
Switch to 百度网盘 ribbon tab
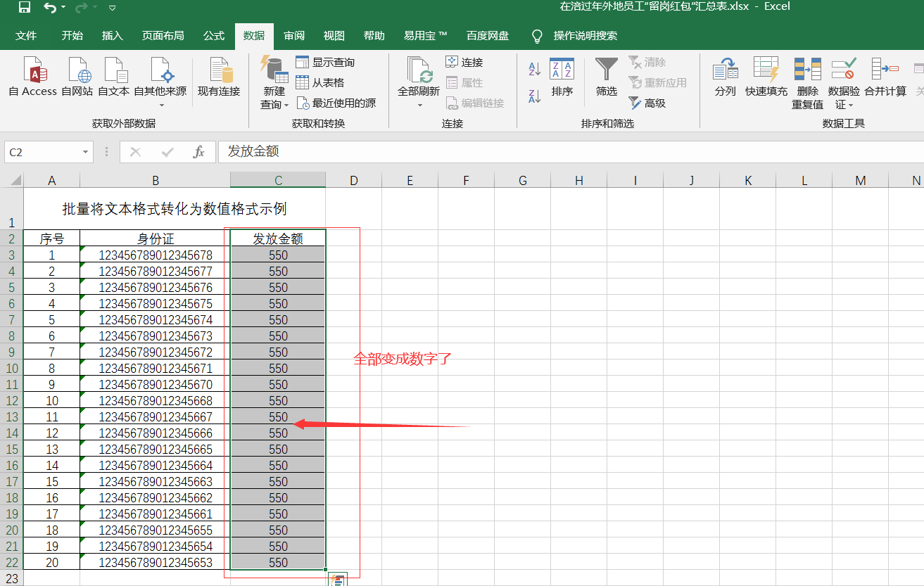click(488, 36)
